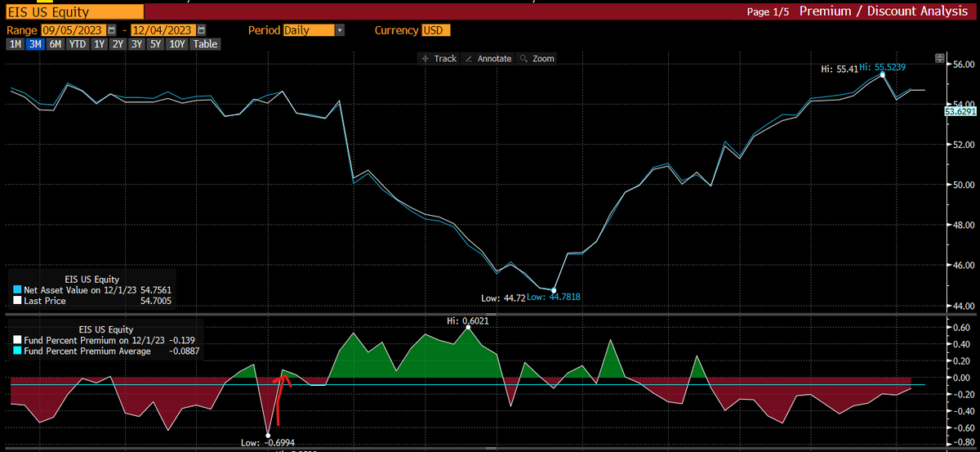Click the Low: 44.72 chart label

pos(504,298)
